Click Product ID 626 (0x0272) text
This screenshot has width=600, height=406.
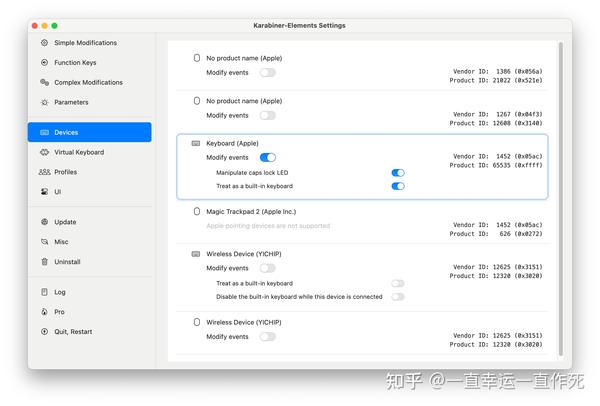coord(496,234)
